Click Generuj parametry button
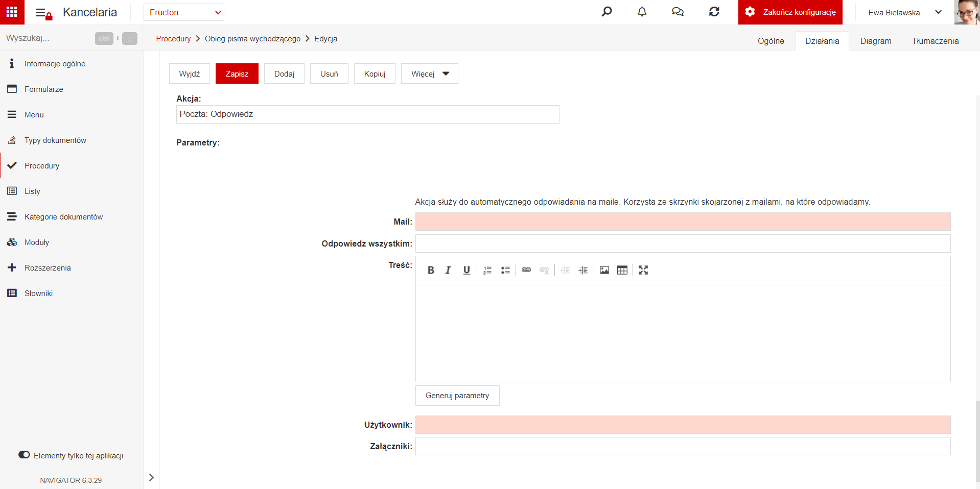The height and width of the screenshot is (489, 980). [457, 396]
